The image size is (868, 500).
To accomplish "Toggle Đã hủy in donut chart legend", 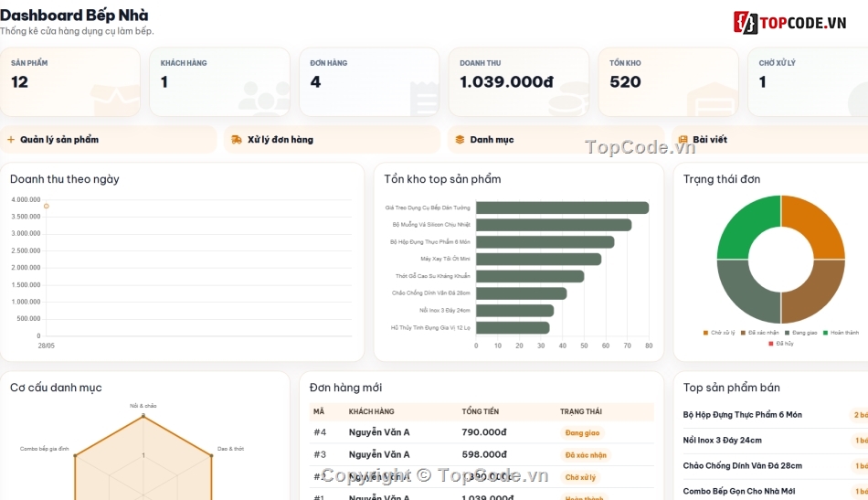I will coord(781,344).
